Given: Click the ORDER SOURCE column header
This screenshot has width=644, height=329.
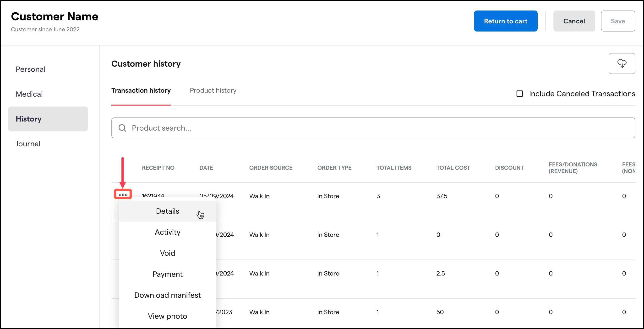Looking at the screenshot, I should [x=271, y=168].
